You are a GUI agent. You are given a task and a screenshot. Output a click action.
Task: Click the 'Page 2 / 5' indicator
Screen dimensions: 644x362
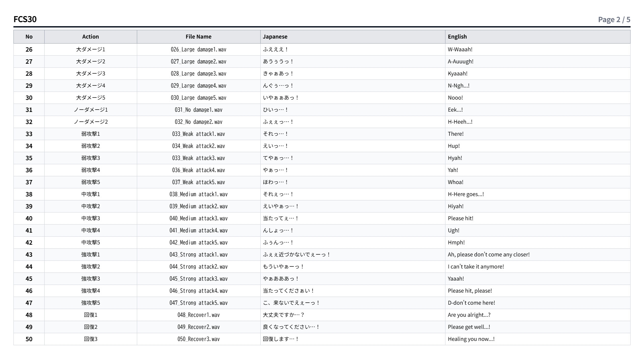pos(614,19)
